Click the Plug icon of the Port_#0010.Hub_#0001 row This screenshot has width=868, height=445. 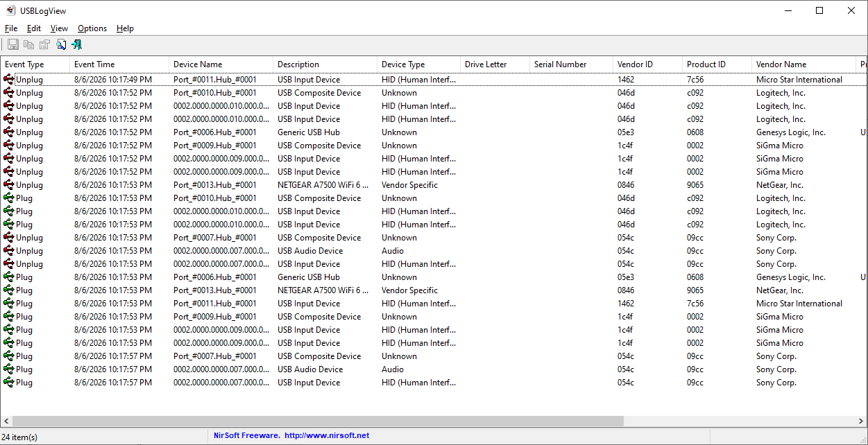(8, 198)
